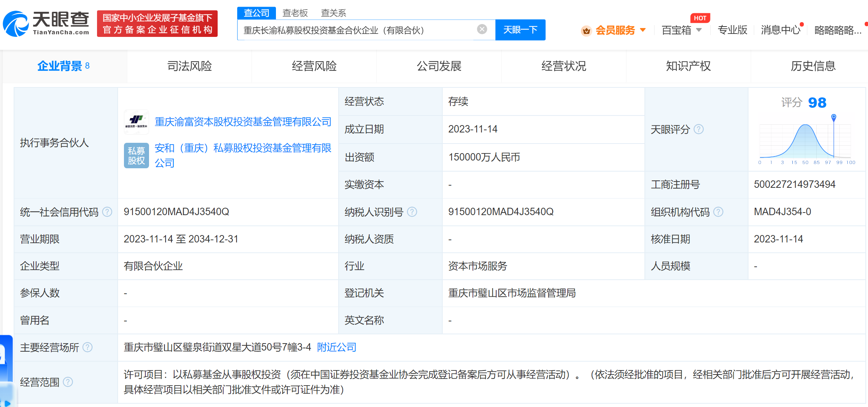Click the help icon beside 统一社会信用代码
Viewport: 868px width, 407px height.
tap(107, 212)
